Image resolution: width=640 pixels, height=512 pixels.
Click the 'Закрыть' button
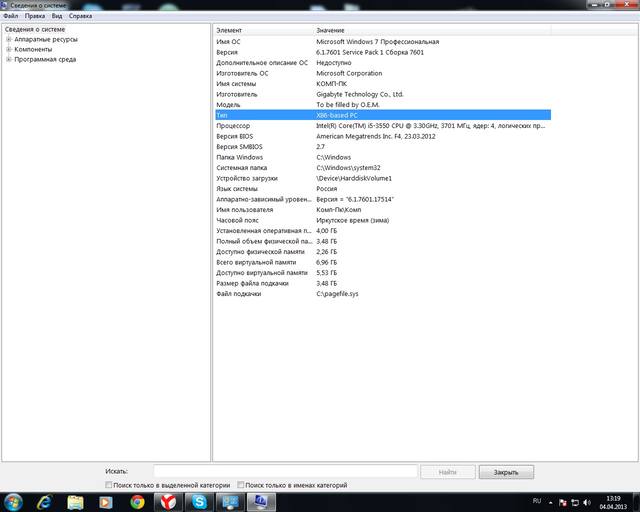point(506,471)
